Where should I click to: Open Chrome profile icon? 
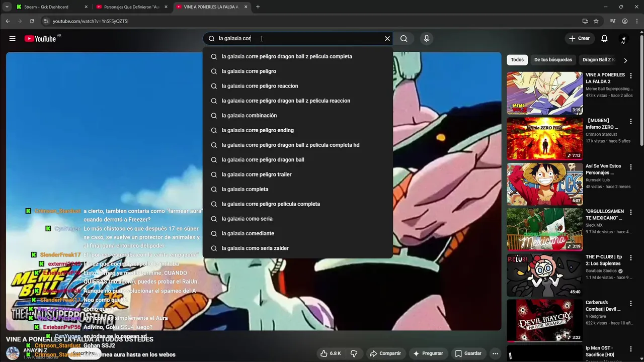(625, 21)
